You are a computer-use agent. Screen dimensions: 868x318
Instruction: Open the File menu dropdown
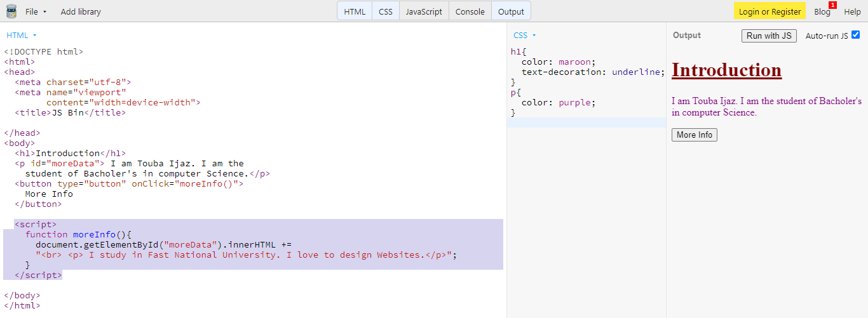(36, 11)
